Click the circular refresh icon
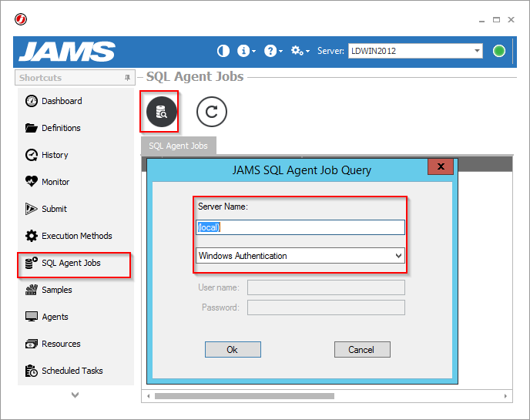Screen dimensions: 530x420 point(212,112)
